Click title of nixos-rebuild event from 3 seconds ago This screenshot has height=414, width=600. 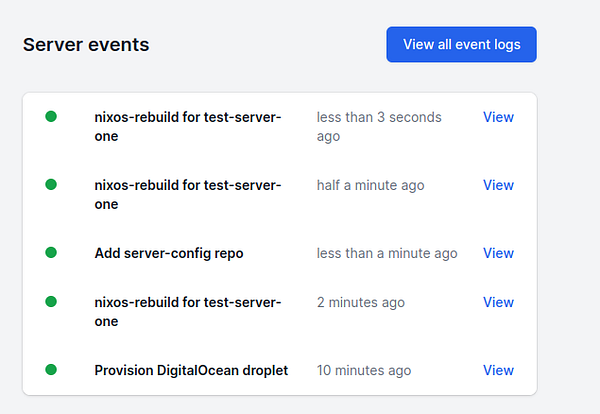coord(188,126)
